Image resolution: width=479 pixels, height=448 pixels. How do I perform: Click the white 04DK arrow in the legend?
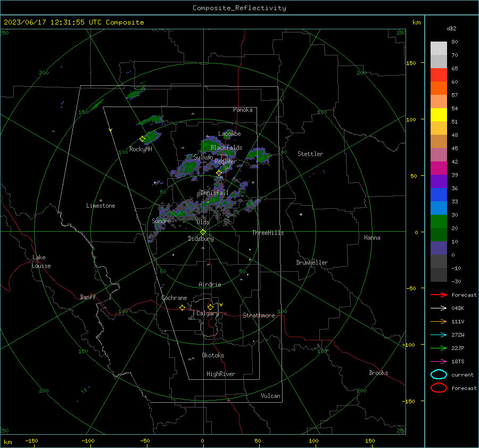(x=439, y=308)
